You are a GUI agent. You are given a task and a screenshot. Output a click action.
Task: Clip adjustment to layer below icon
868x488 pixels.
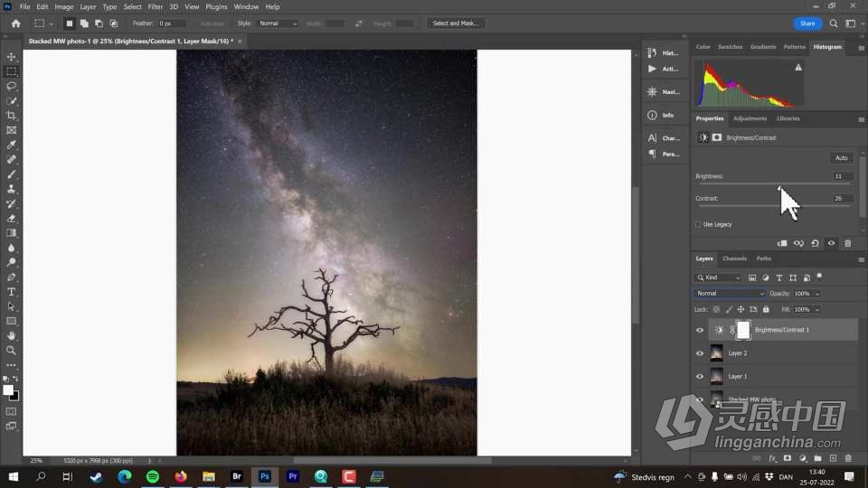pyautogui.click(x=782, y=243)
